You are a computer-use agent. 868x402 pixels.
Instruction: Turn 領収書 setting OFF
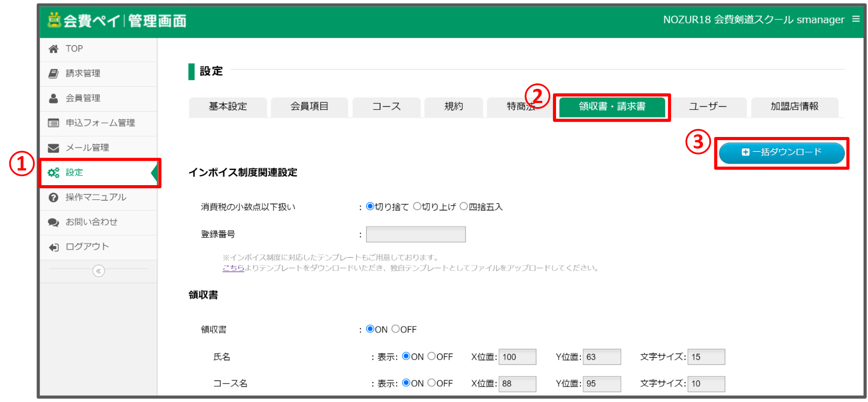395,329
